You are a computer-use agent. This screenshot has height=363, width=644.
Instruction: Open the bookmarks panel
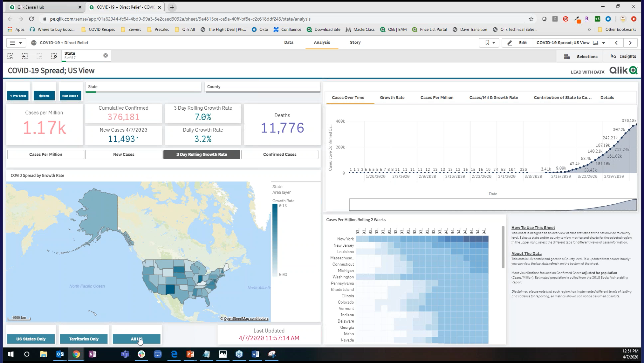pyautogui.click(x=486, y=43)
